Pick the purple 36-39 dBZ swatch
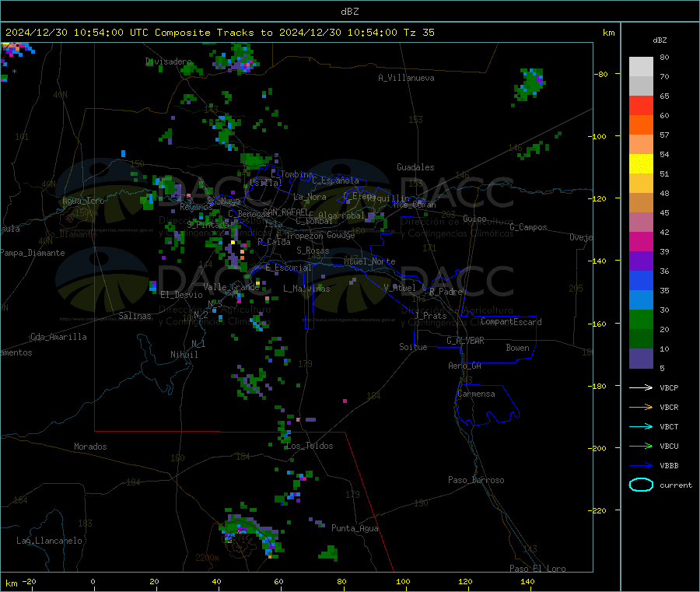Image resolution: width=700 pixels, height=592 pixels. coord(641,261)
